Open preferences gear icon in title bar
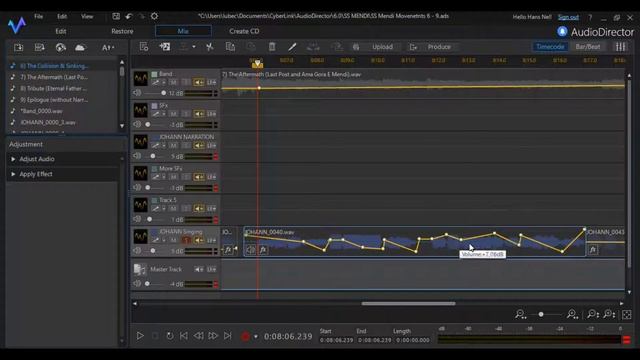Screen dimensions: 640x360 pos(154,16)
